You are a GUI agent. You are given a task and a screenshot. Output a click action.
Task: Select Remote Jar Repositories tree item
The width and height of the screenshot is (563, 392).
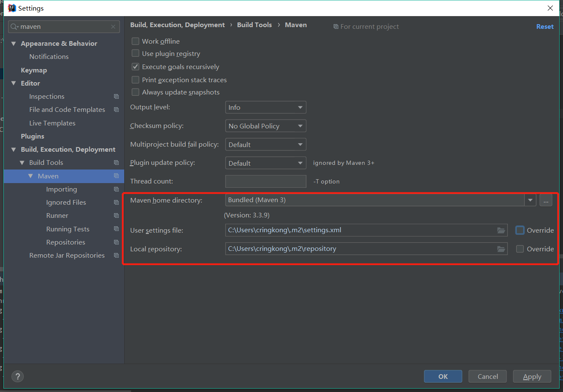pos(67,256)
